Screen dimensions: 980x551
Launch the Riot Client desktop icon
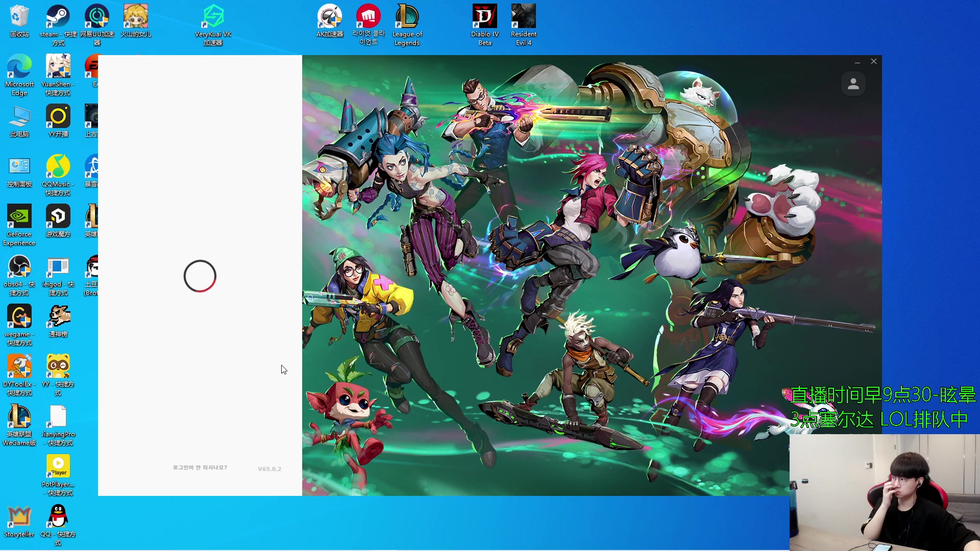point(369,25)
